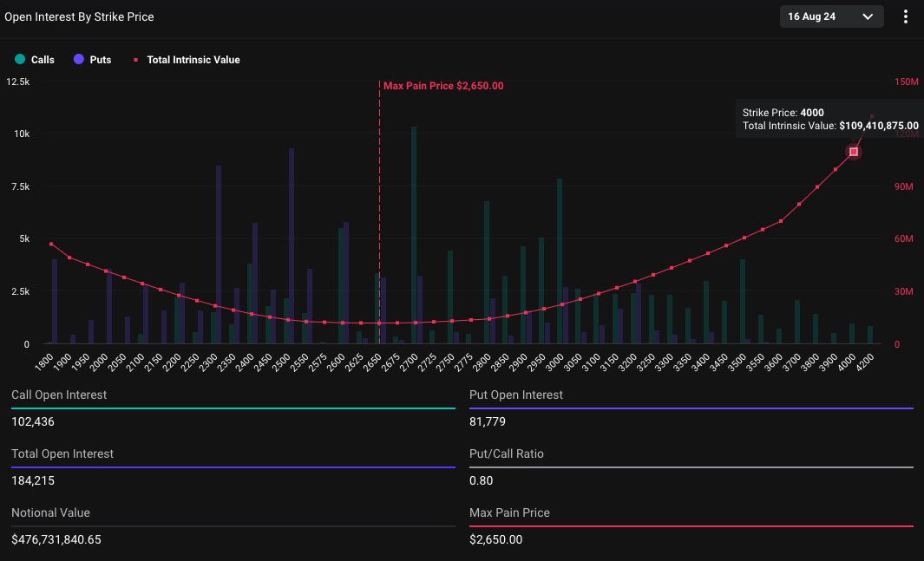
Task: Click the dropdown chevron arrow beside the date
Action: coord(868,16)
